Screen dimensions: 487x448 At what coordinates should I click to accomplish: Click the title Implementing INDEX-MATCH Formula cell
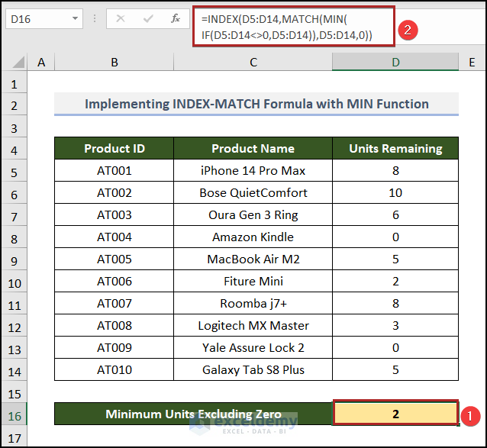tap(256, 104)
